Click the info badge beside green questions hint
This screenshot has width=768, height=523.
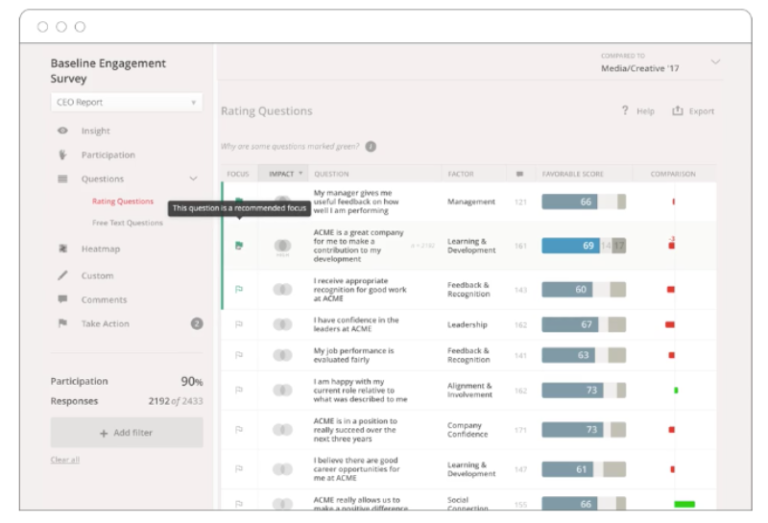(x=370, y=146)
